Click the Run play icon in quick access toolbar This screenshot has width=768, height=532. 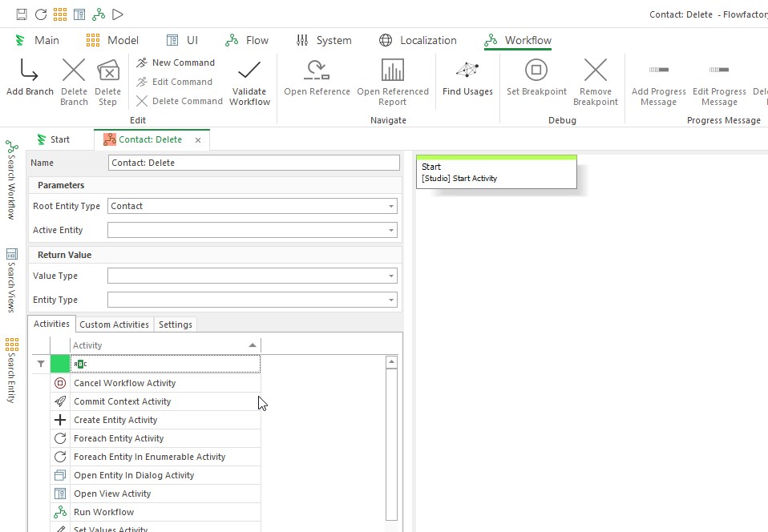(118, 14)
